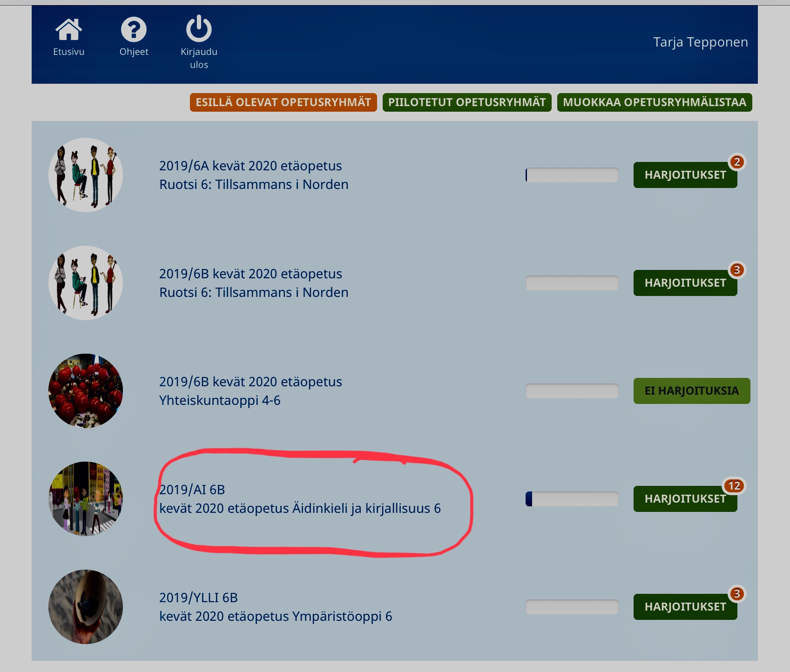
Task: Open the 2019/6A Ruotsi group avatar
Action: [86, 175]
